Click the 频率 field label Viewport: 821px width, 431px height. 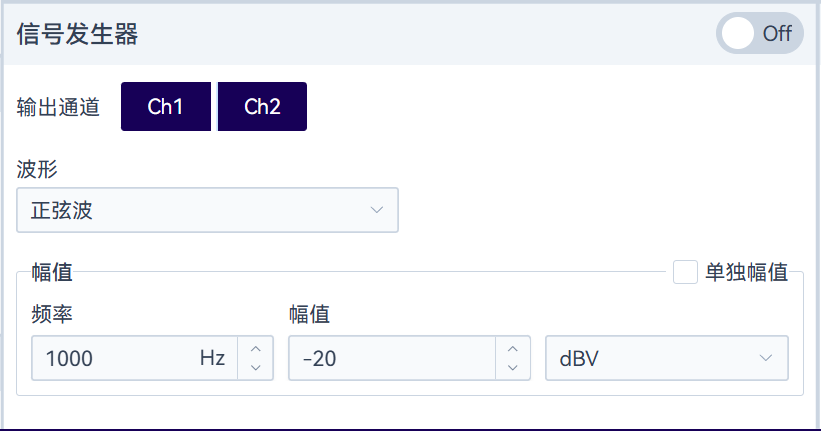52,314
